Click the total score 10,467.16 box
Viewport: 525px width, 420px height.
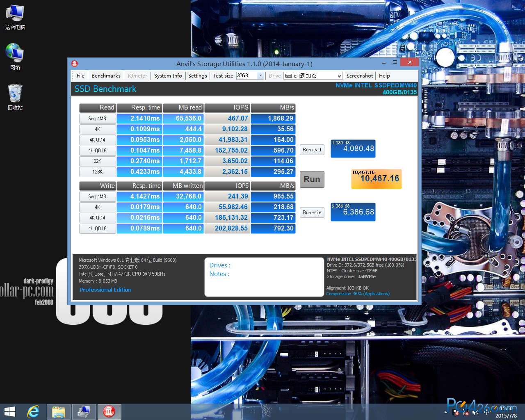(376, 179)
